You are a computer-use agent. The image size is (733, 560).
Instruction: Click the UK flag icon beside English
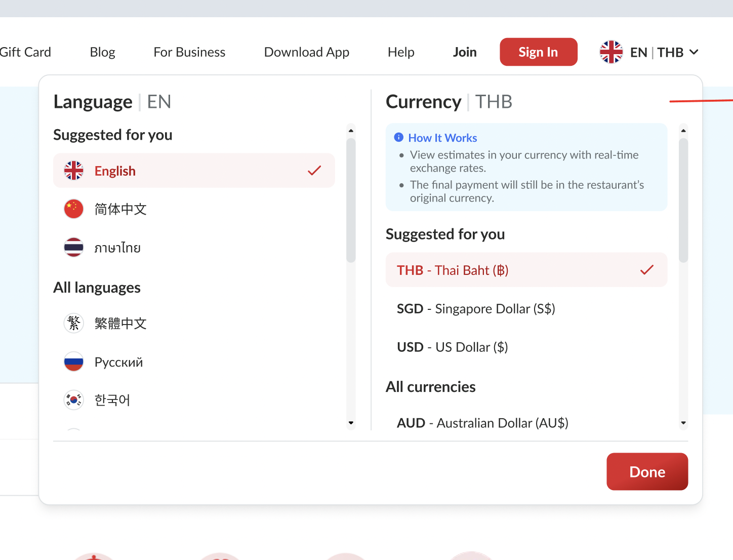pos(74,171)
